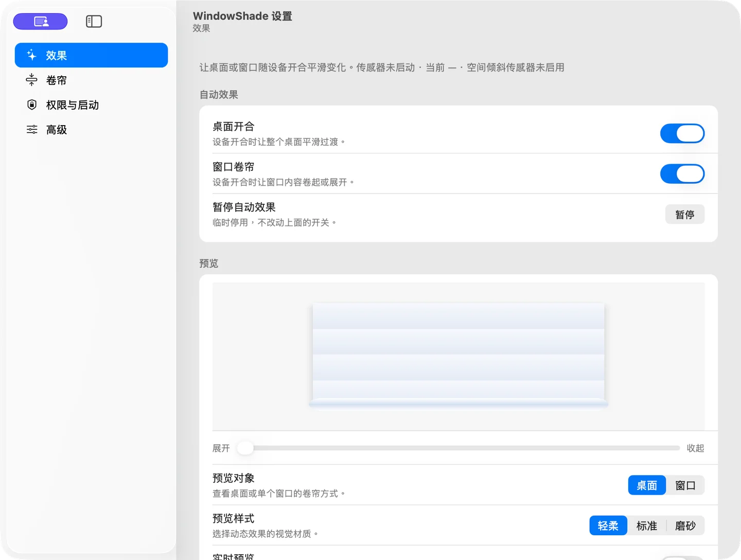Click the WindowShade 设置 window title
The height and width of the screenshot is (560, 741).
(242, 16)
